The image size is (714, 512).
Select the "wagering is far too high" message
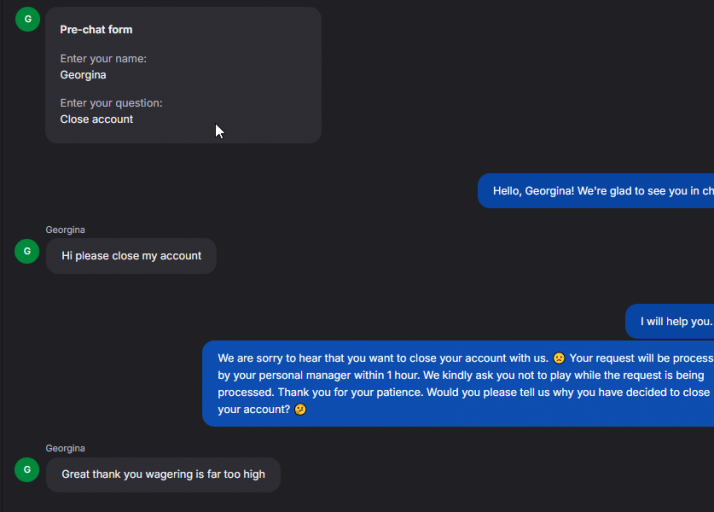pos(163,474)
